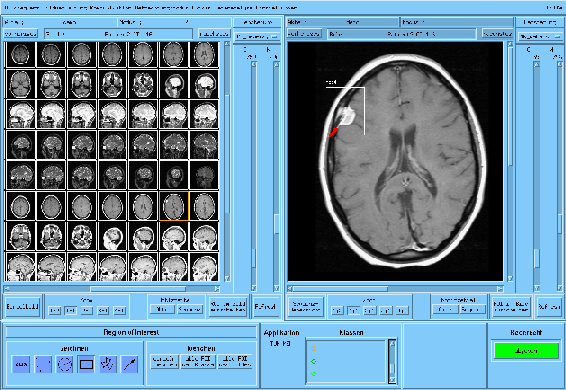566x390 pixels.
Task: Open the first thumbnail in the second row
Action: click(x=20, y=84)
